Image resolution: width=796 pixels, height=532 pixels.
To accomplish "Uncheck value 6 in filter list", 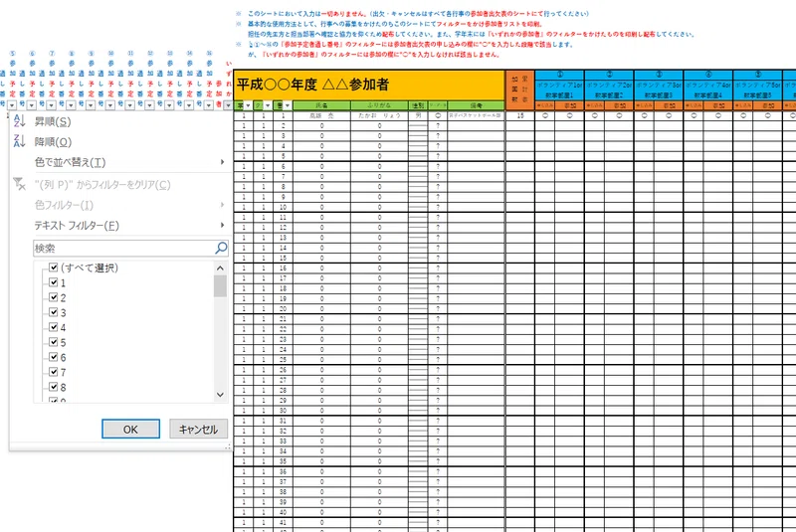I will pyautogui.click(x=54, y=357).
